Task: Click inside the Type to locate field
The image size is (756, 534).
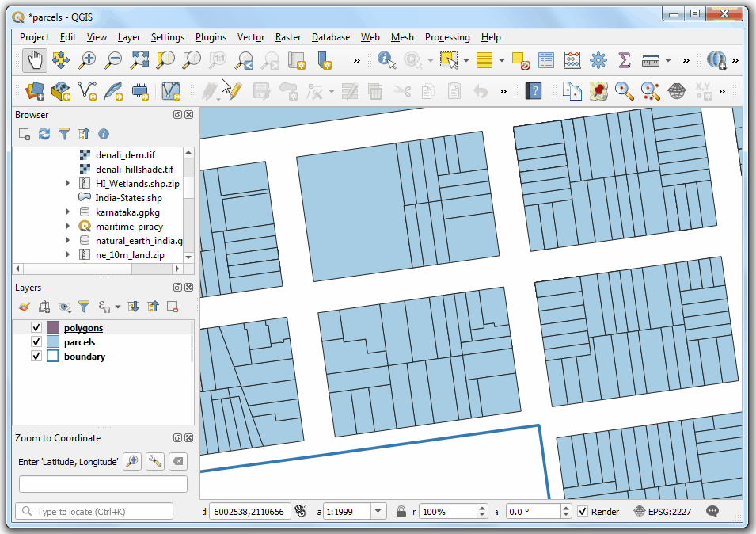Action: click(93, 511)
